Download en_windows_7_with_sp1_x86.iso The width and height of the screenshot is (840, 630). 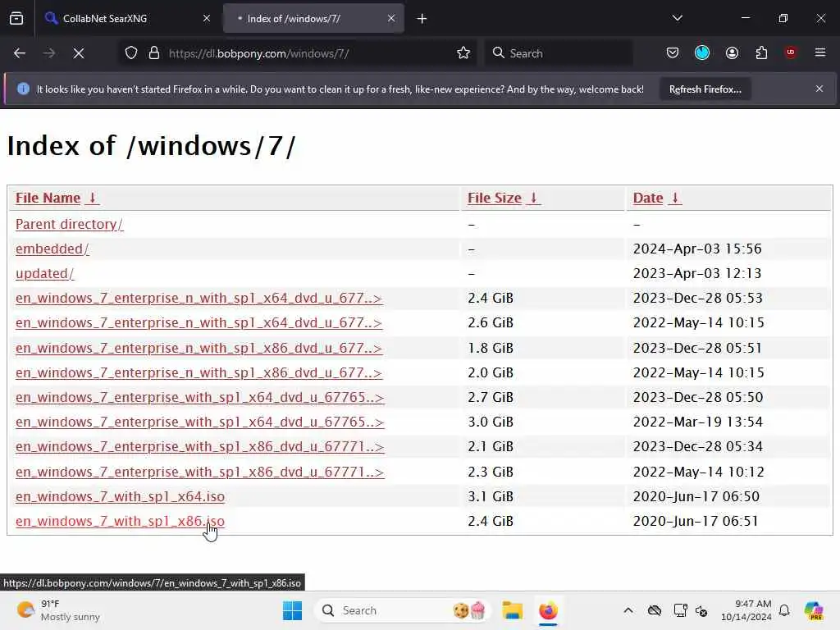120,521
